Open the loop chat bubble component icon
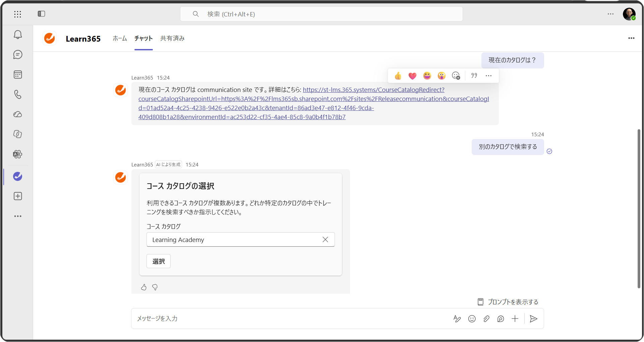 (501, 319)
